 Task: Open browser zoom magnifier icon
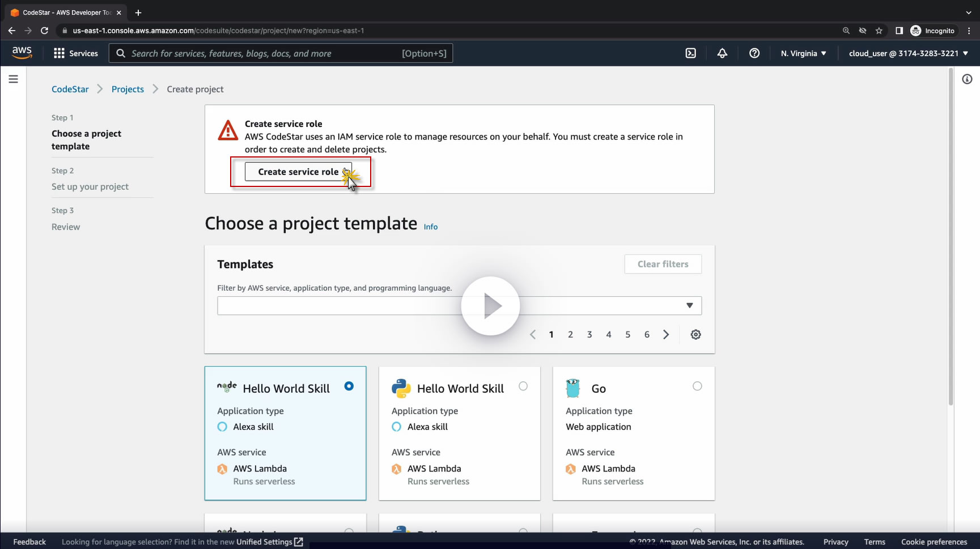click(846, 31)
